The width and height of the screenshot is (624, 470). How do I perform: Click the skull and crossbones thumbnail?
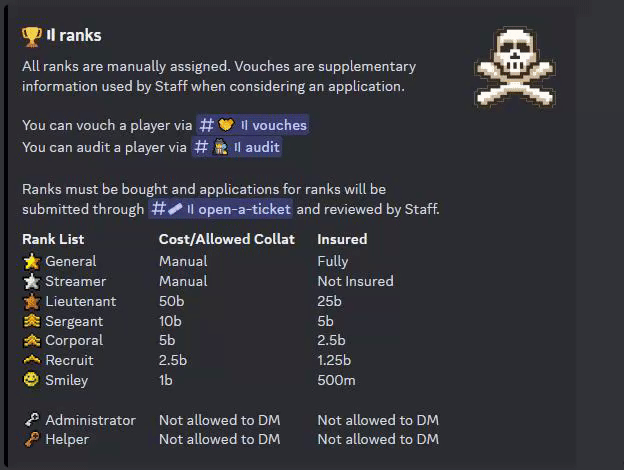(515, 67)
